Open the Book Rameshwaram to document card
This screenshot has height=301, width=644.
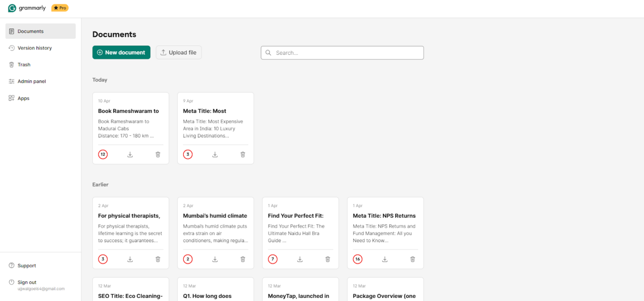(131, 128)
